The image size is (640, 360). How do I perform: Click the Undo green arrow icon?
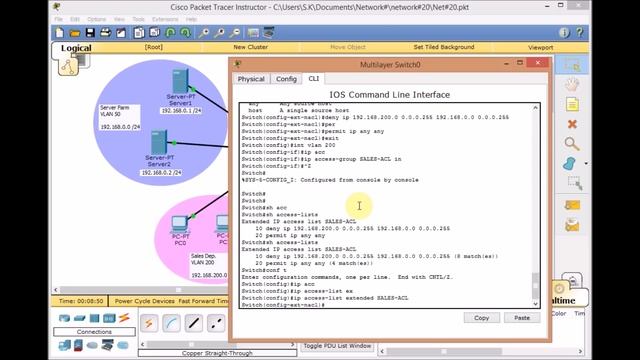170,33
